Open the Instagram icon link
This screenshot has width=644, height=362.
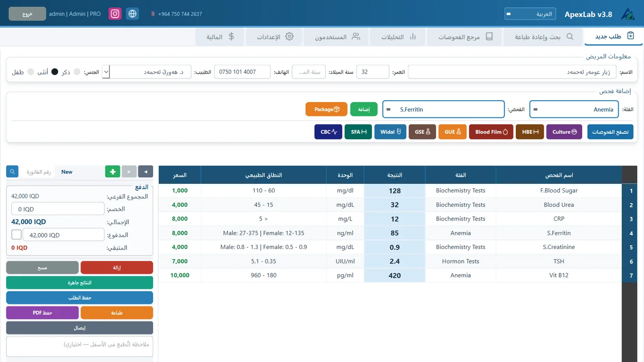(115, 14)
